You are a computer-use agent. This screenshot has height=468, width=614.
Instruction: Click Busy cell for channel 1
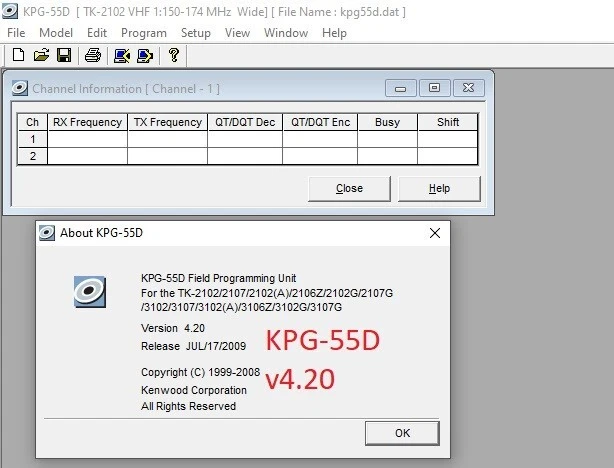[387, 139]
